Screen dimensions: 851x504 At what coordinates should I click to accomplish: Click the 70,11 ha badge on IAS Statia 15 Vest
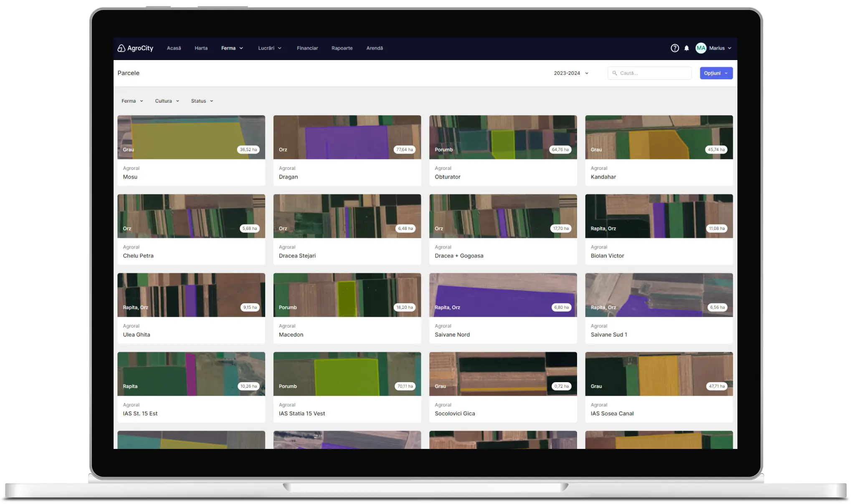pyautogui.click(x=404, y=386)
